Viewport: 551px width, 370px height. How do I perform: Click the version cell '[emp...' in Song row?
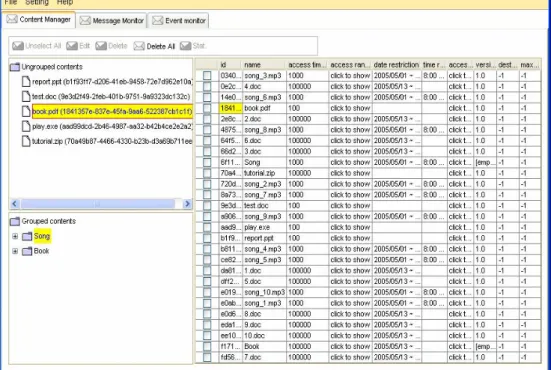485,162
